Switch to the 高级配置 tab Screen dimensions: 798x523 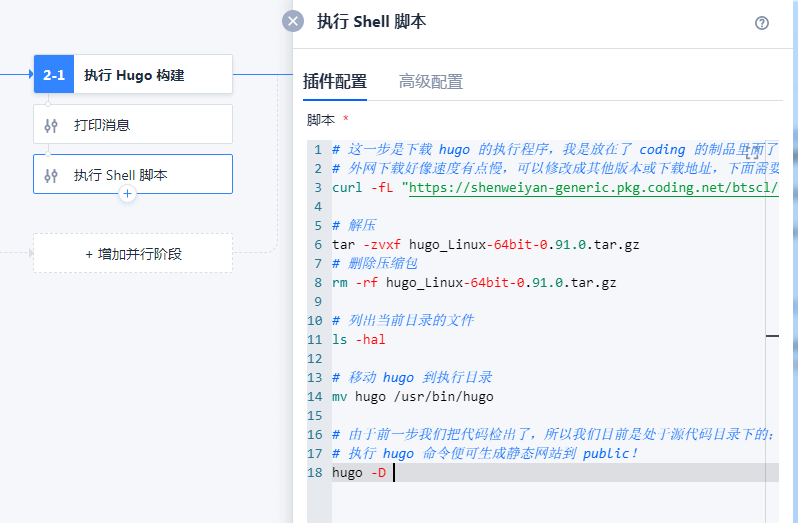click(x=431, y=81)
